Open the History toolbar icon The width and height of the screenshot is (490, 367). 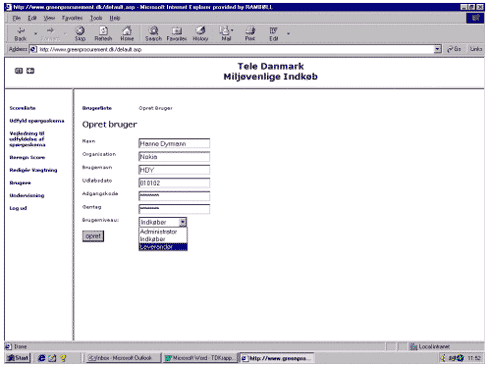(200, 33)
